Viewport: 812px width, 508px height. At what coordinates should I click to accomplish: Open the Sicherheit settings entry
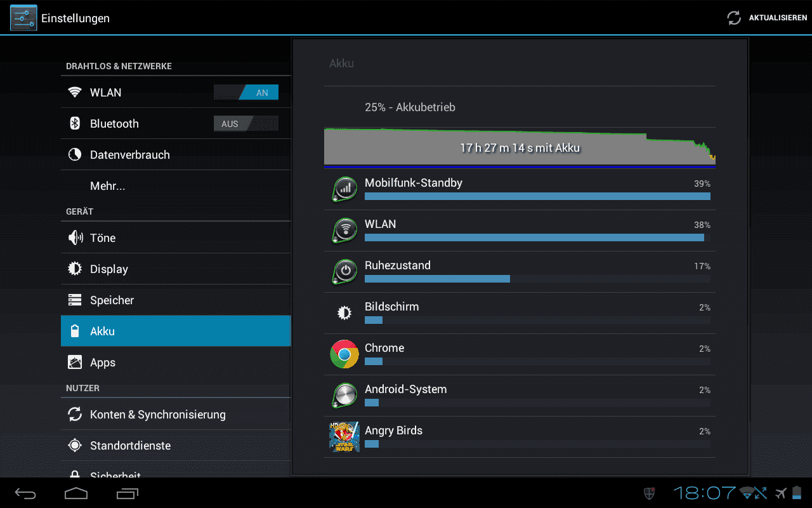click(x=176, y=469)
